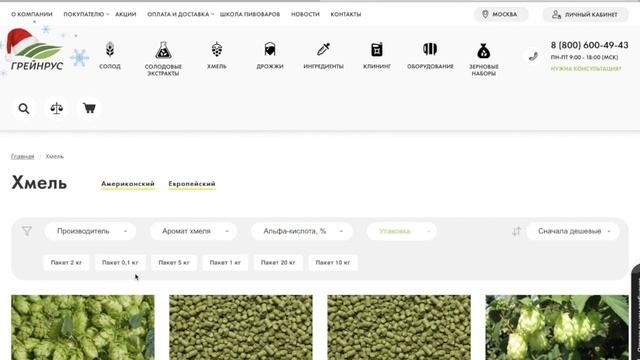Open the Акции menu item
This screenshot has width=640, height=360.
pyautogui.click(x=126, y=14)
